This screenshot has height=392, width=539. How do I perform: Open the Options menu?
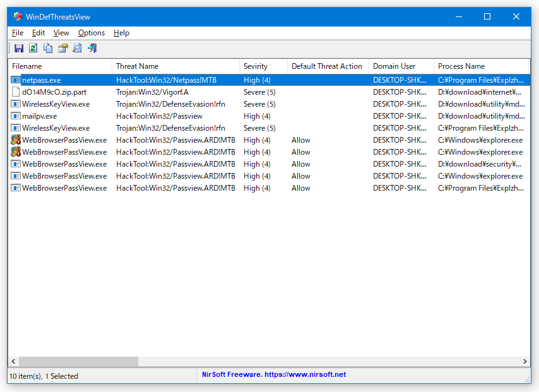pos(92,33)
